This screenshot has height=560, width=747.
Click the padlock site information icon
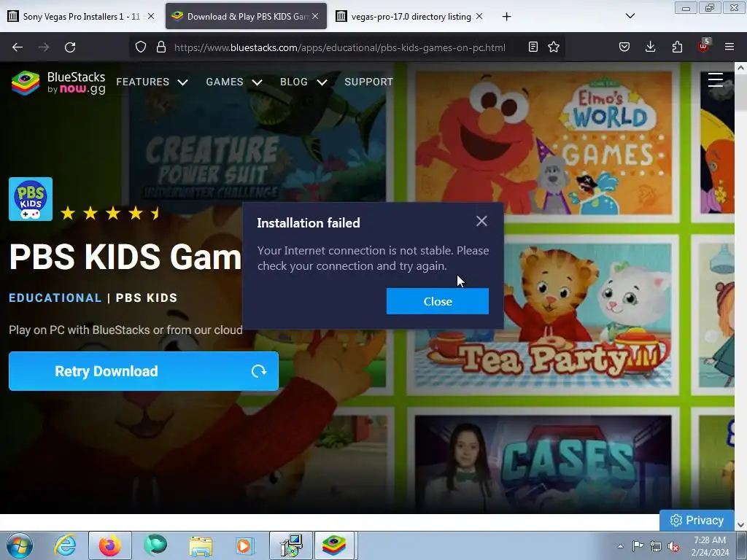[161, 47]
